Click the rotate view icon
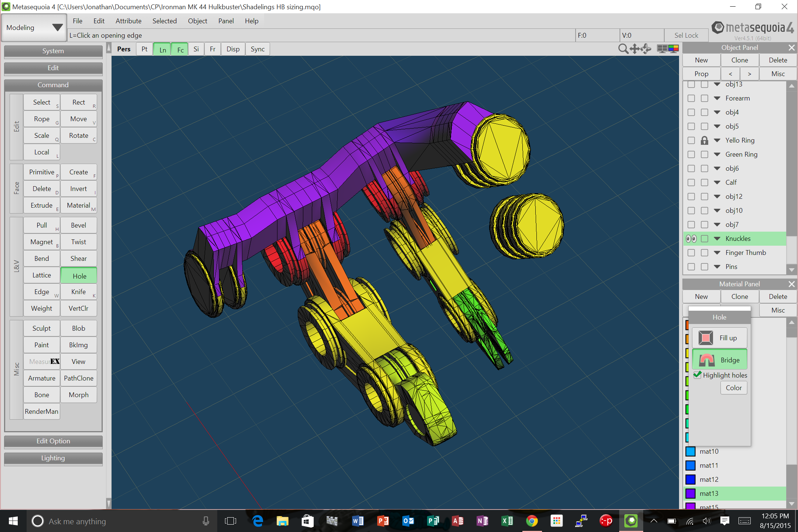798x532 pixels. [646, 49]
